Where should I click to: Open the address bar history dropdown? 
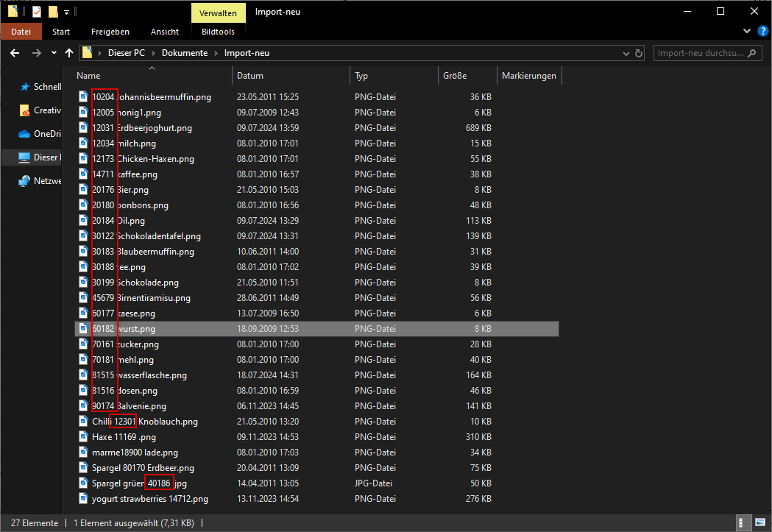625,53
